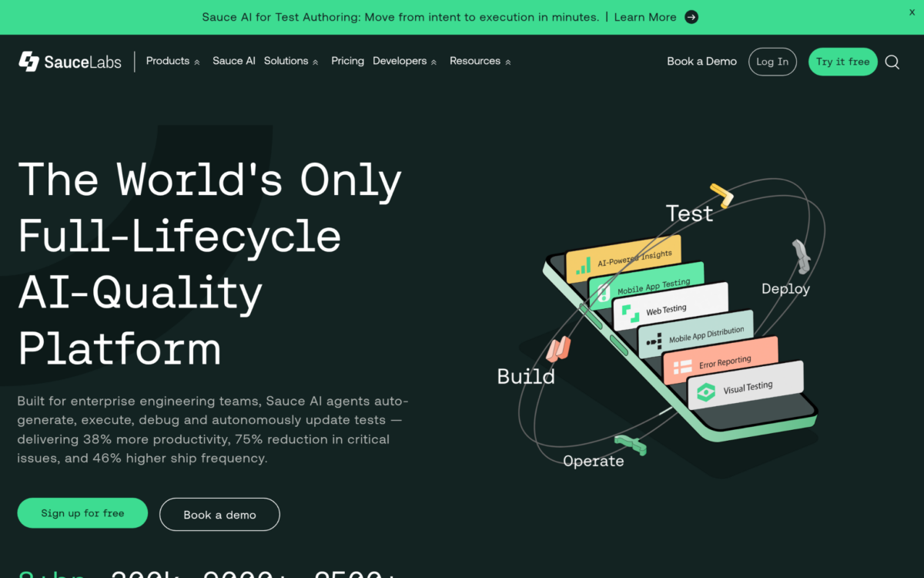Click Book a Demo in header
924x578 pixels.
702,62
